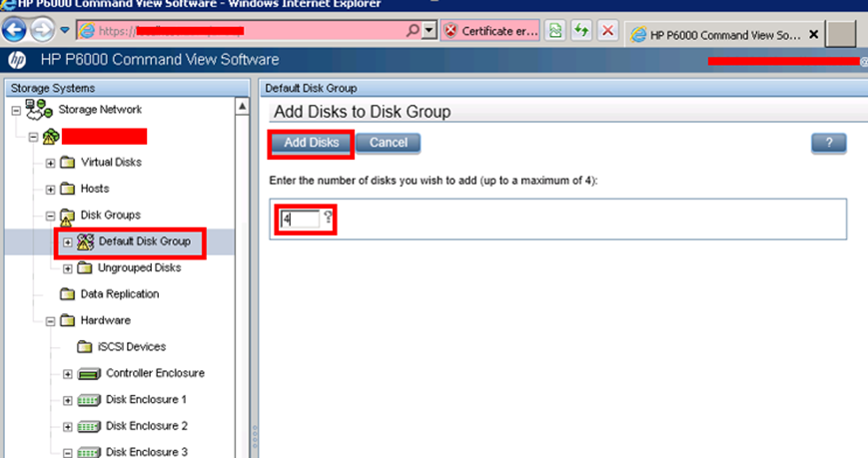The image size is (868, 458).
Task: Click the pane splitter grip handle
Action: tap(255, 436)
